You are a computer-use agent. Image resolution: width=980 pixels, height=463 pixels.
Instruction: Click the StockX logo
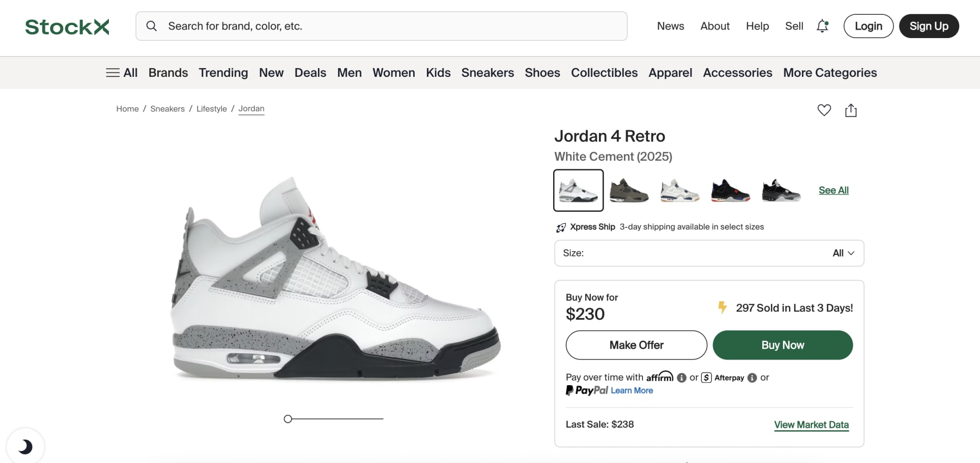point(67,27)
